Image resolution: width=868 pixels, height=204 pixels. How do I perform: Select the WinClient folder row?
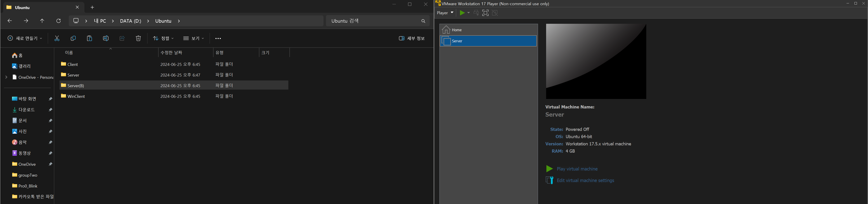174,96
